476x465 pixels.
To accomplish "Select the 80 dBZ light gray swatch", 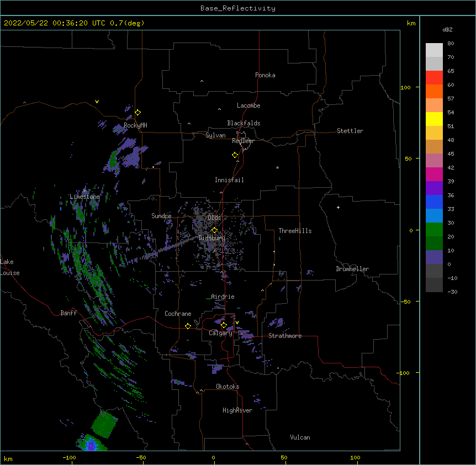I will (434, 50).
